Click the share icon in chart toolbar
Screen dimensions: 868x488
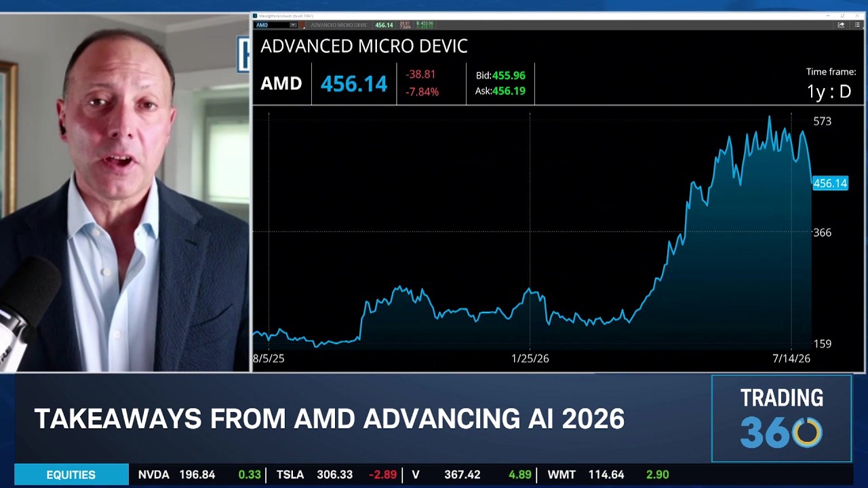tap(841, 25)
